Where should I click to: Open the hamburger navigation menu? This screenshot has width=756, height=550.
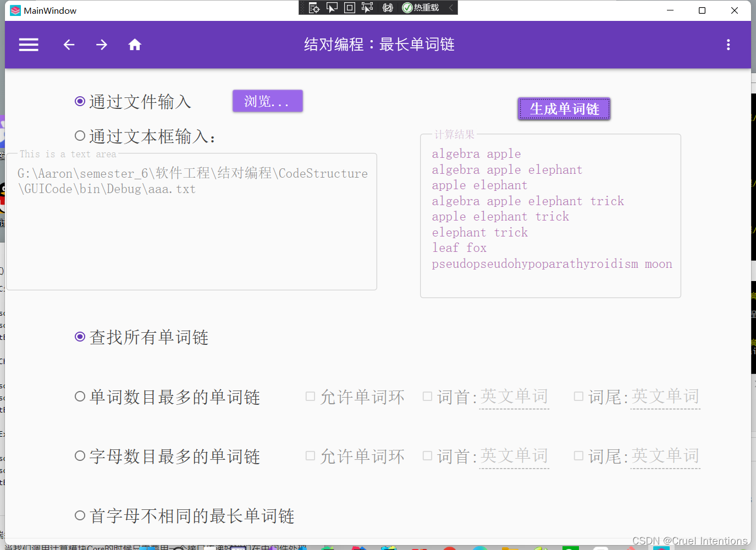(x=28, y=45)
